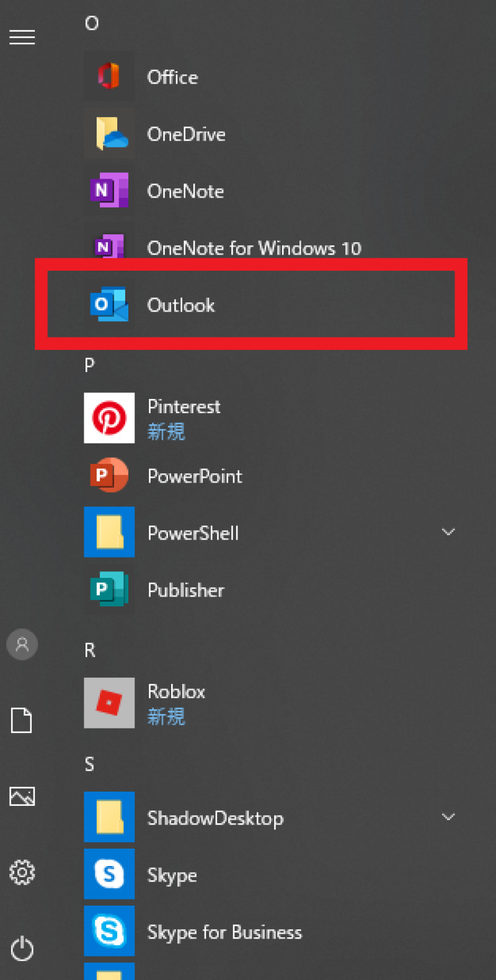The width and height of the screenshot is (496, 980).
Task: Click the letter S group header
Action: [90, 764]
